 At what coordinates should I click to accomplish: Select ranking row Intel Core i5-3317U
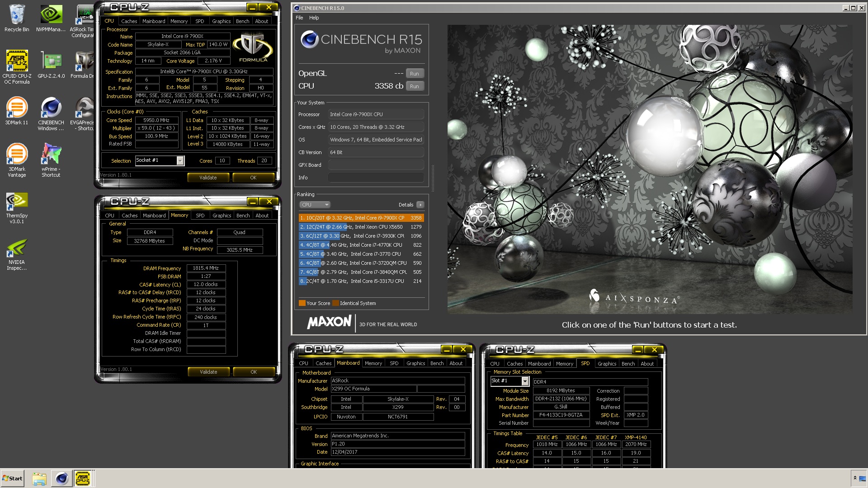click(361, 281)
